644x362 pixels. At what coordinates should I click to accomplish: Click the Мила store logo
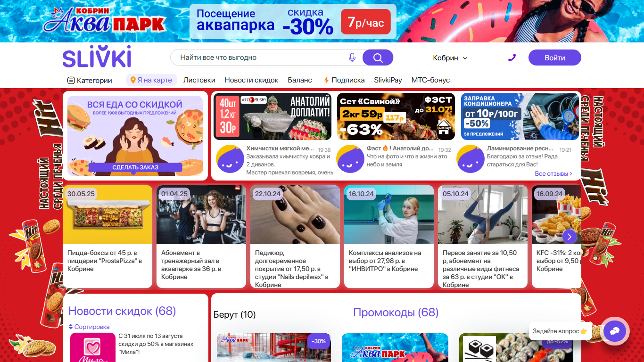93,347
